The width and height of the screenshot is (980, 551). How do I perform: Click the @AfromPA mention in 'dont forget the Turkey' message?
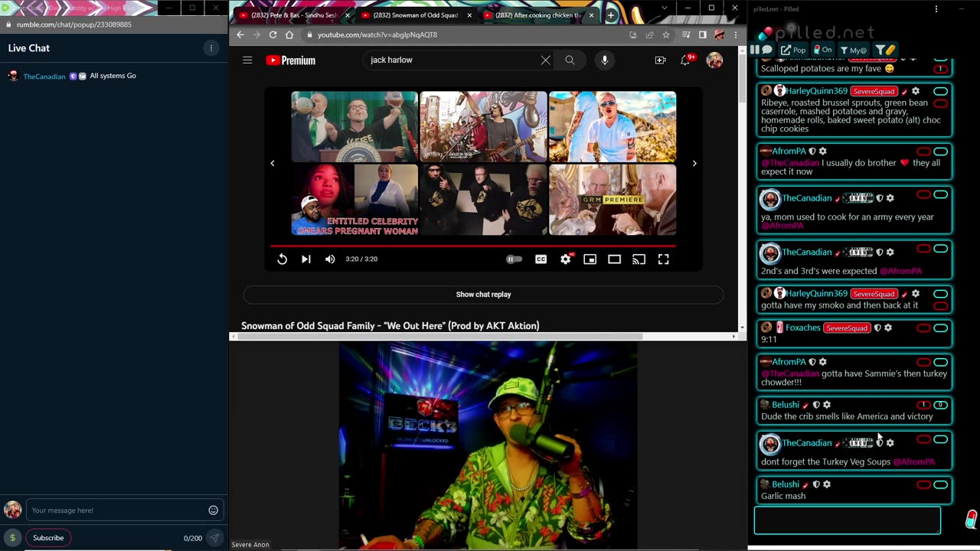pos(914,462)
